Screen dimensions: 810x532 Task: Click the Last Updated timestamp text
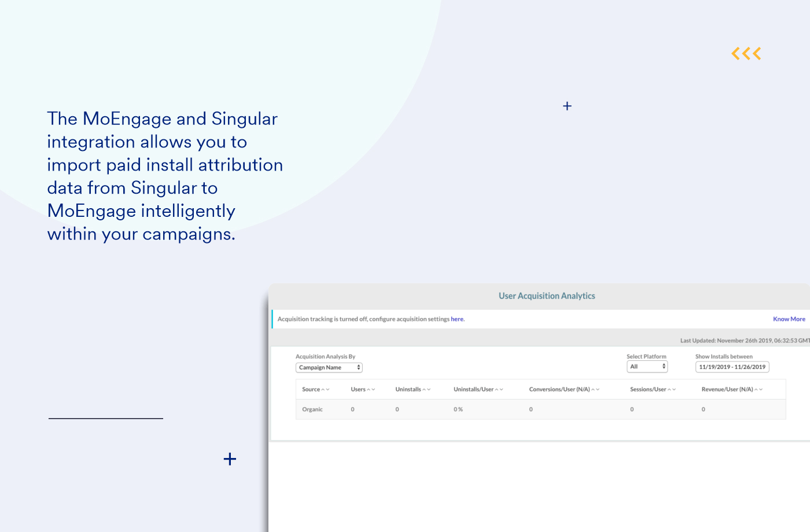(x=745, y=341)
